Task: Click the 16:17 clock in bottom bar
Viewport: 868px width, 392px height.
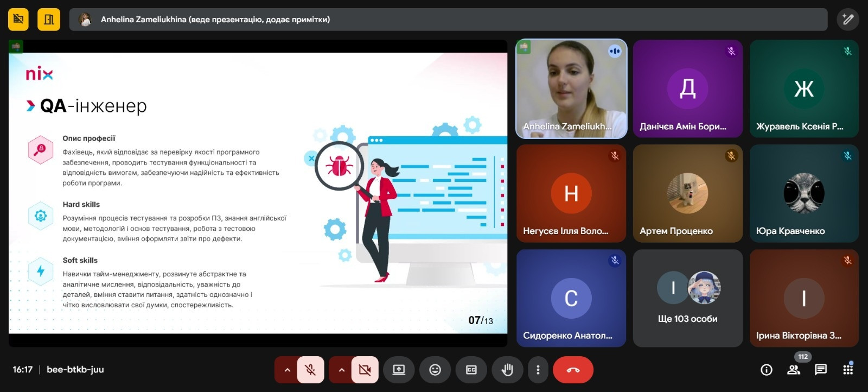Action: tap(23, 370)
